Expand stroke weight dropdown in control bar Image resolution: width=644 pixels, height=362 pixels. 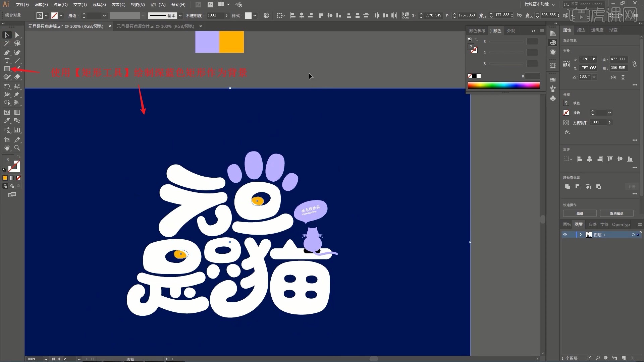pyautogui.click(x=104, y=15)
